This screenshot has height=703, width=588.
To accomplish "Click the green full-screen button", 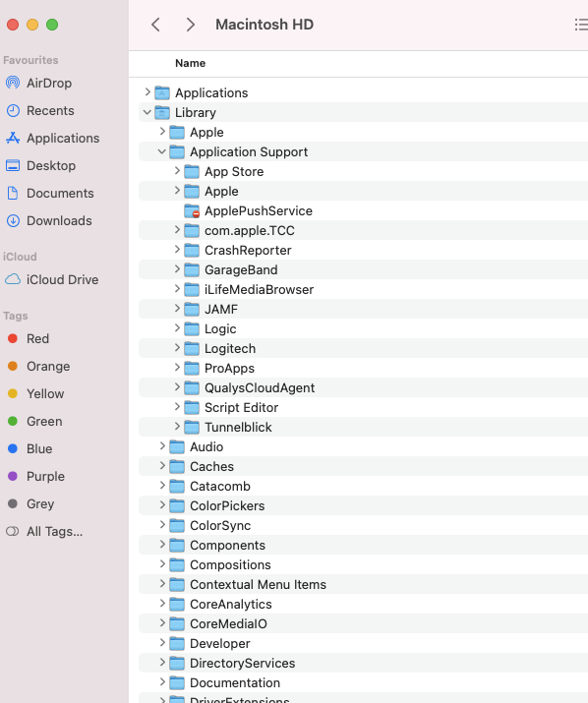I will [52, 25].
